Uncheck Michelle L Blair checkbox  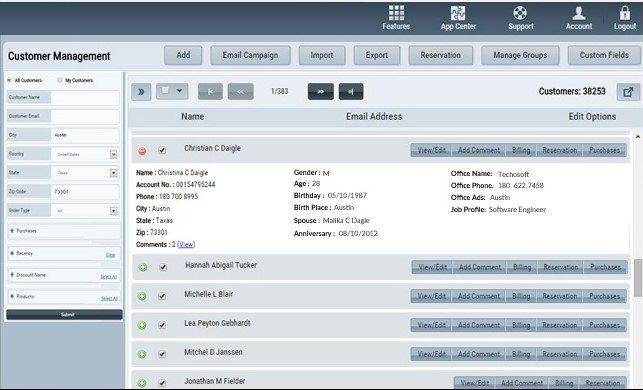point(162,296)
